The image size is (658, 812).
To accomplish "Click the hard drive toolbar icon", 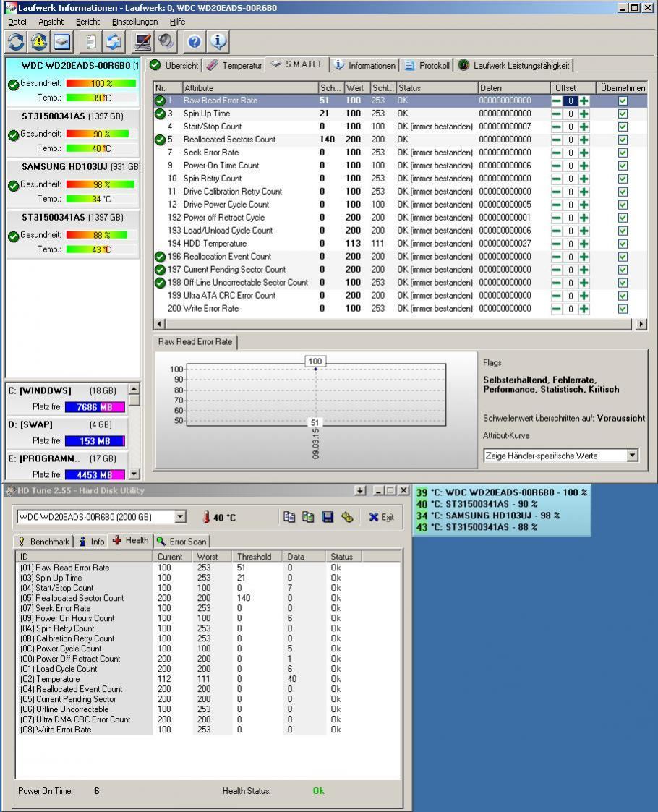I will coord(62,41).
